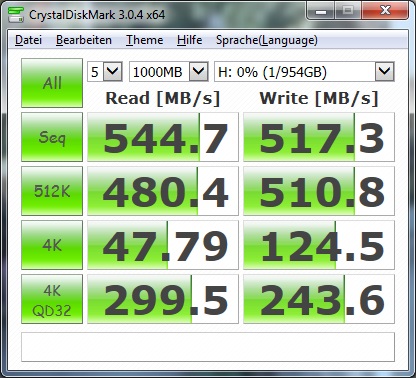Click the CrystalDiskMark title bar icon

pos(16,14)
